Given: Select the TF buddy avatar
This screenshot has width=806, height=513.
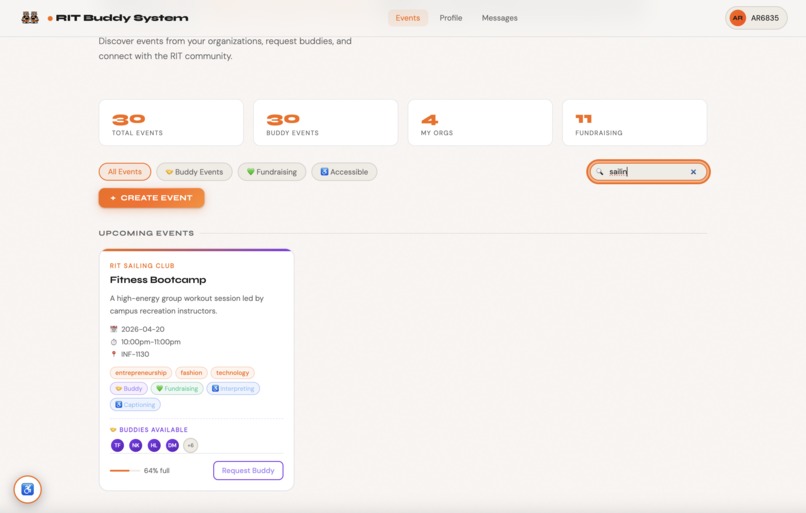Looking at the screenshot, I should point(117,445).
